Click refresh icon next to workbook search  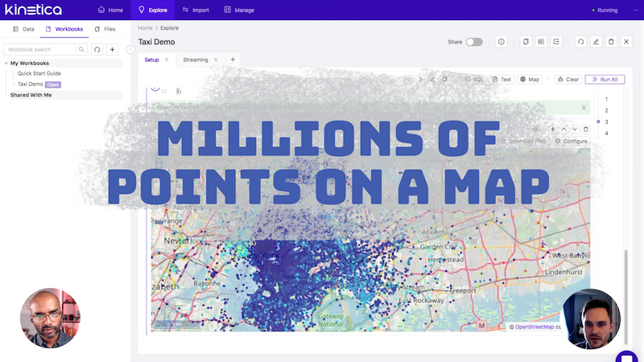click(x=97, y=50)
